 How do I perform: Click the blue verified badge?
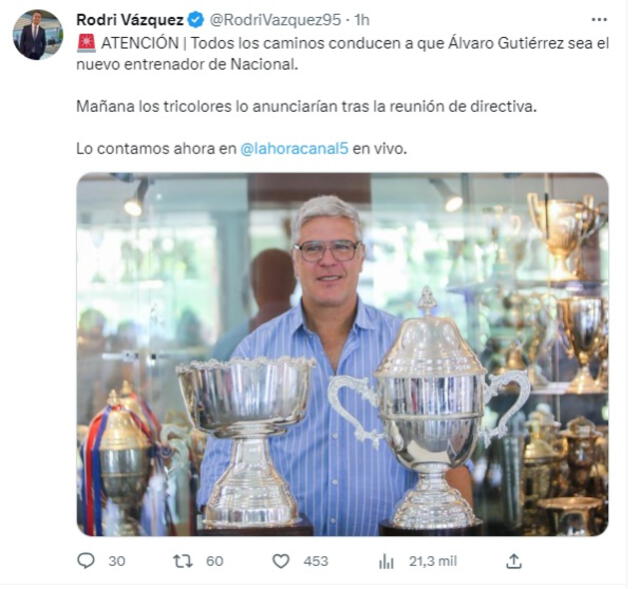tap(196, 20)
